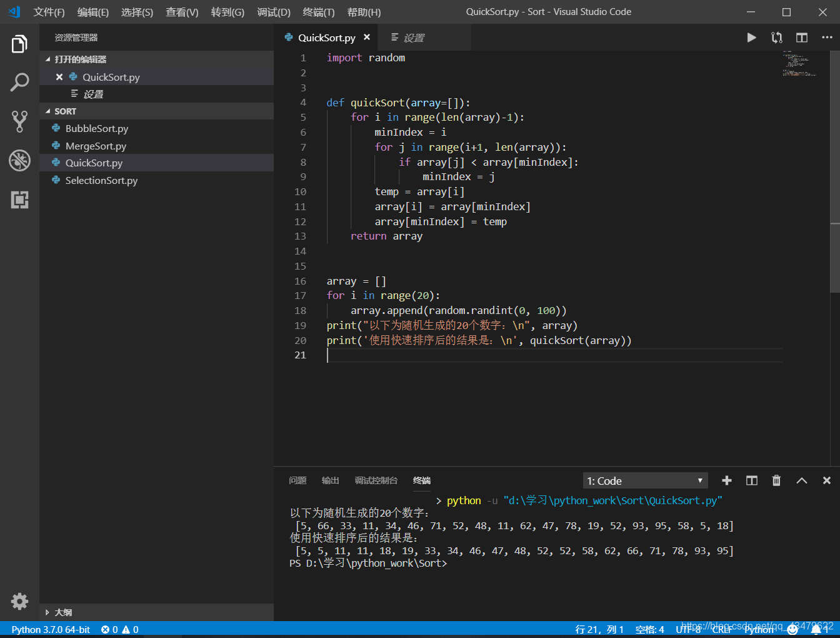Image resolution: width=840 pixels, height=638 pixels.
Task: Collapse the SORT folder section
Action: coord(156,111)
